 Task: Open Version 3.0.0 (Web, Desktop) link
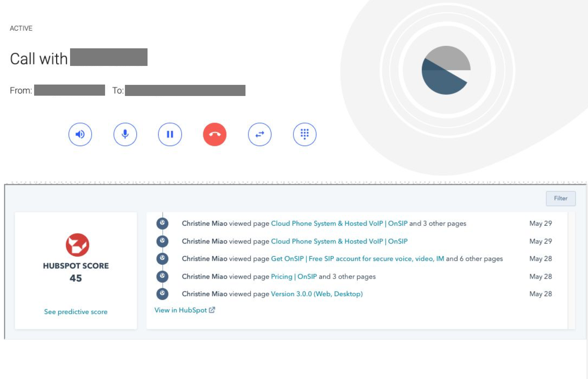pos(317,294)
